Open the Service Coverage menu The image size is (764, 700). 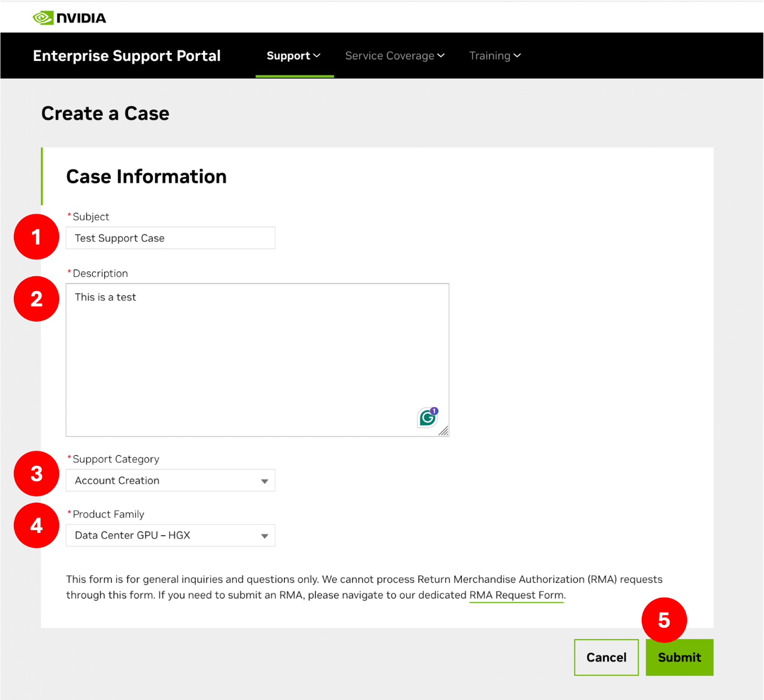pos(395,56)
